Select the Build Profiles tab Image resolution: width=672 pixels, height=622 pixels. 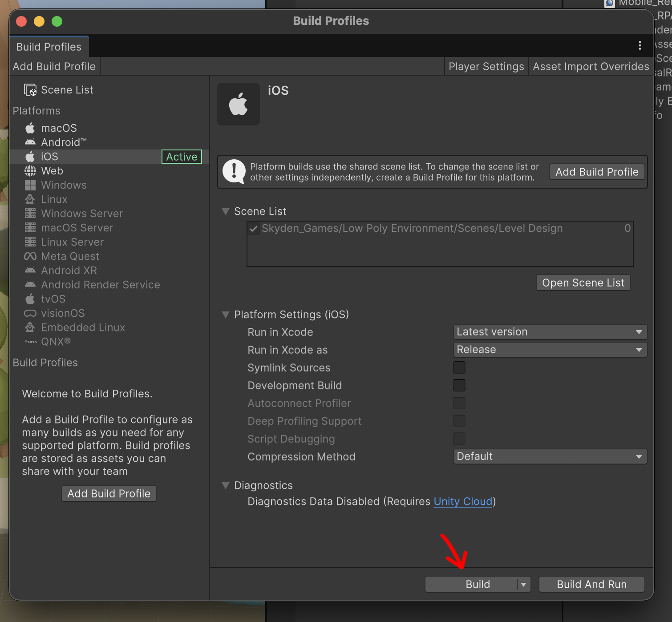tap(49, 47)
